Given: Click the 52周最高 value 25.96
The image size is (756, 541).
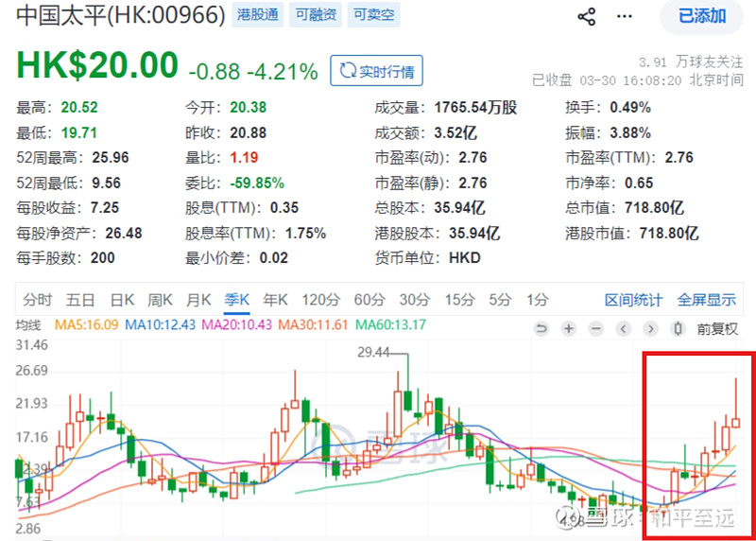Looking at the screenshot, I should point(111,158).
